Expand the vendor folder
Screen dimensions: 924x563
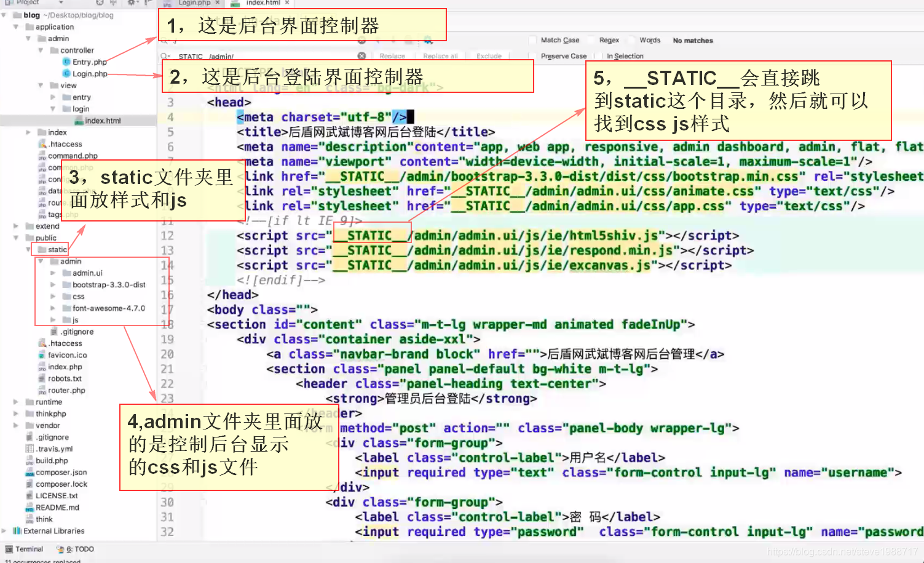click(x=16, y=425)
